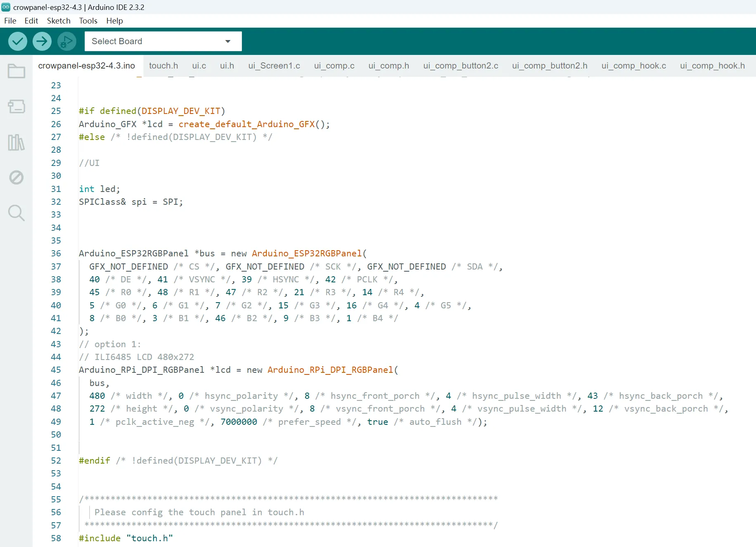
Task: Open the Select Board dropdown
Action: coord(163,41)
